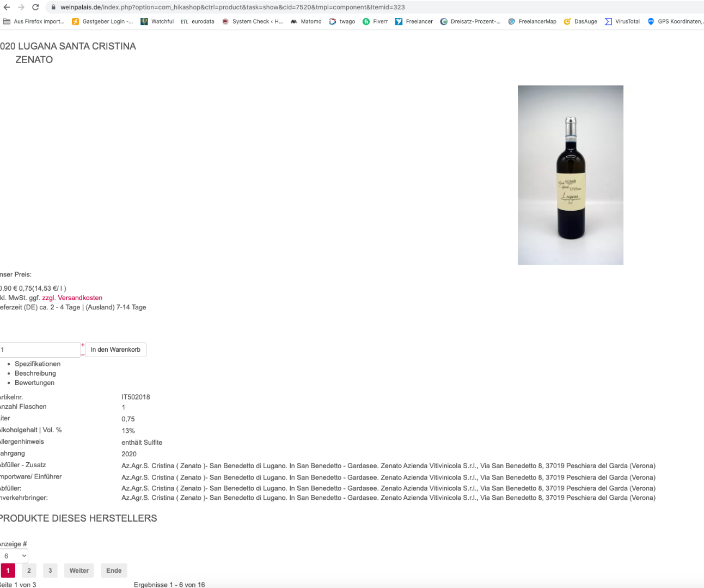Increase quantity with the red plus
This screenshot has width=704, height=588.
click(83, 345)
